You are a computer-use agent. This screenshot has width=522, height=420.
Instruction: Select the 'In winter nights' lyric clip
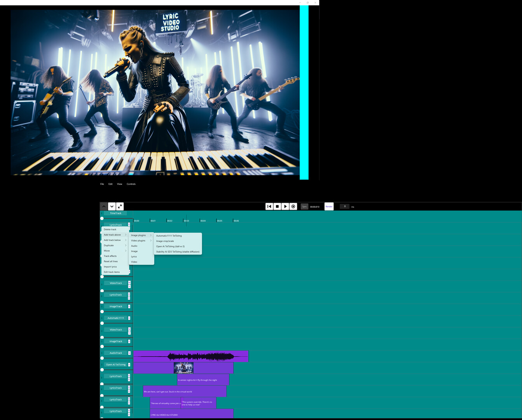(x=203, y=380)
